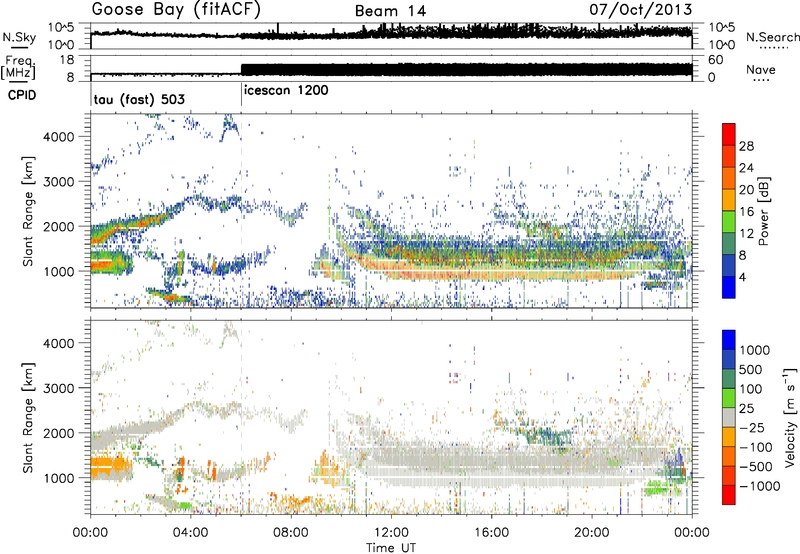Viewport: 800px width, 554px height.
Task: Click the 'Freq. [MHz]' label
Action: (x=20, y=68)
